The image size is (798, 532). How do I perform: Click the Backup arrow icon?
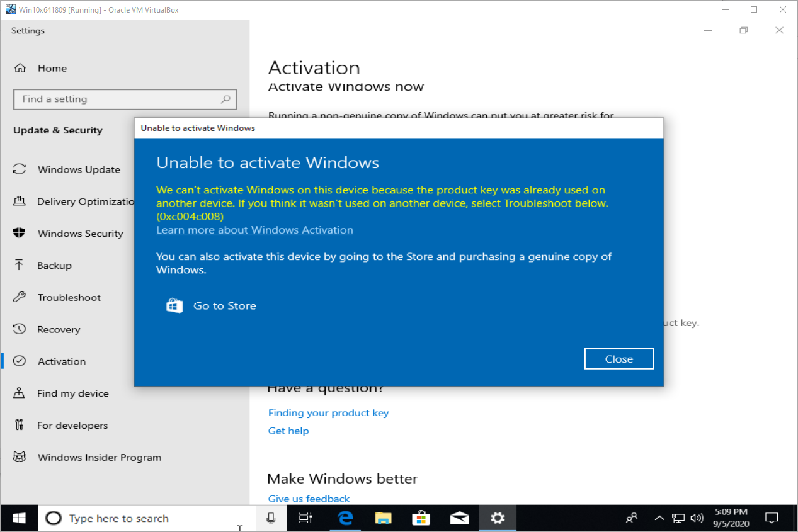20,265
